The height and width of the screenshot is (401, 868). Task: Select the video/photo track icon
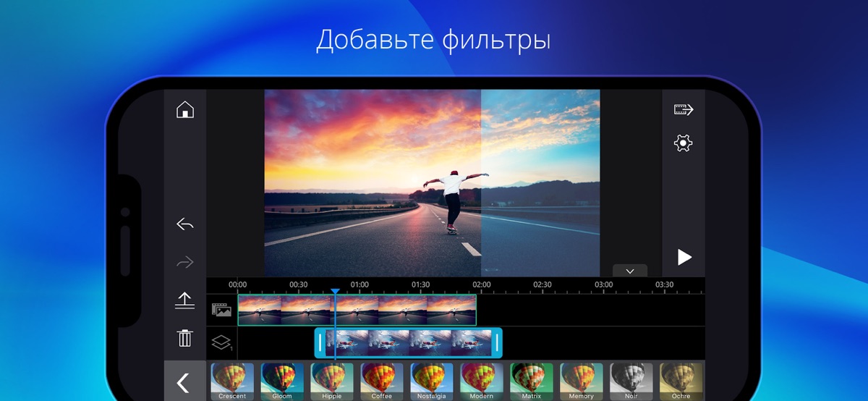coord(221,310)
